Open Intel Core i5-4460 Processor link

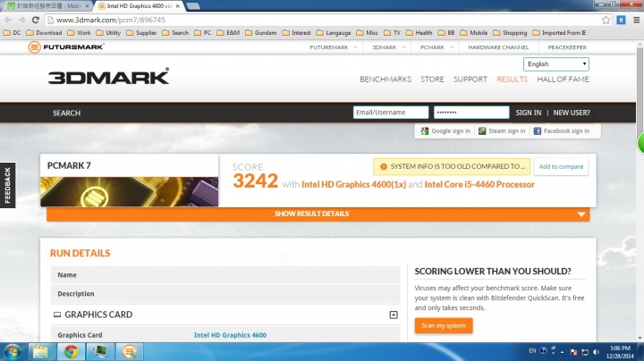click(479, 185)
